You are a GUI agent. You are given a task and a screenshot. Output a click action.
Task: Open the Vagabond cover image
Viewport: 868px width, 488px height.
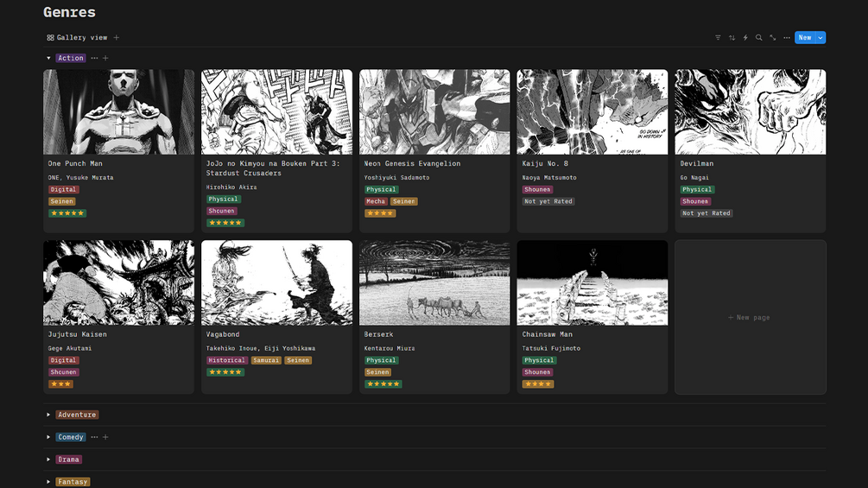pos(276,282)
